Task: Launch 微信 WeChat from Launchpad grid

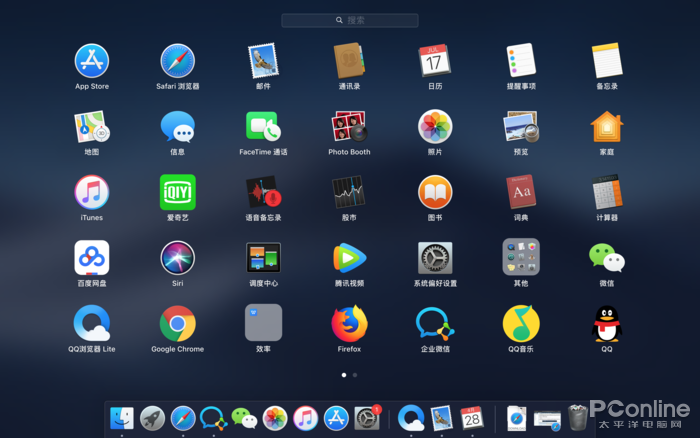Action: [607, 258]
